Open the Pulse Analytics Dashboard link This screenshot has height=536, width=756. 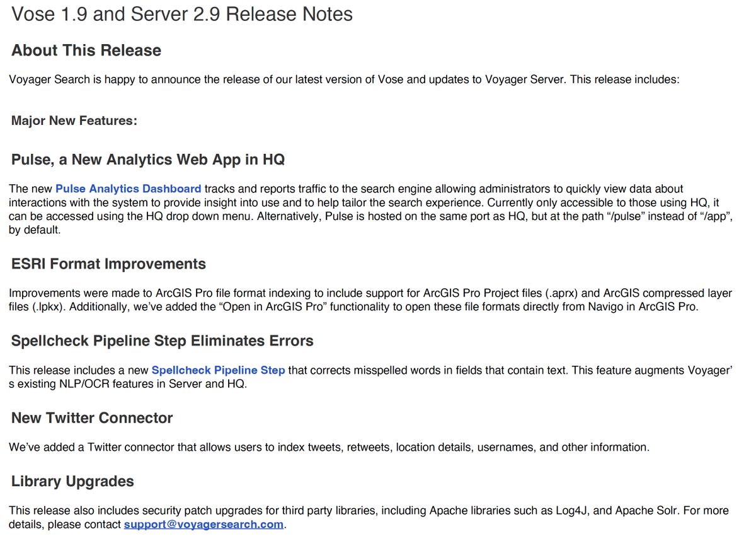click(x=129, y=189)
